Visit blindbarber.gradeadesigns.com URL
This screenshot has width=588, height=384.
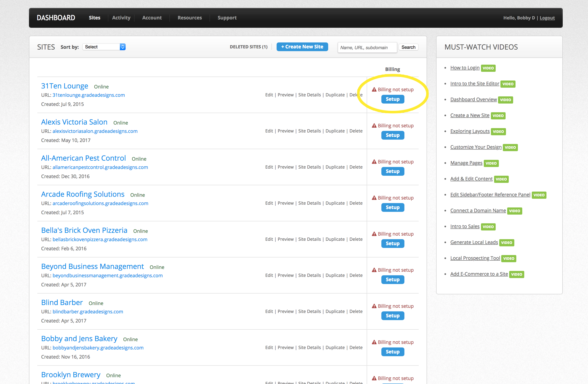coord(88,312)
